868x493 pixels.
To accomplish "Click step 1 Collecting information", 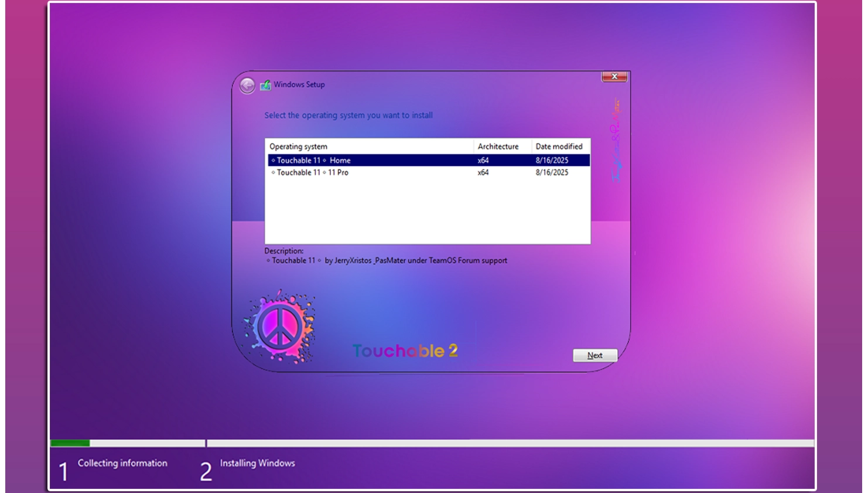I will pos(122,463).
